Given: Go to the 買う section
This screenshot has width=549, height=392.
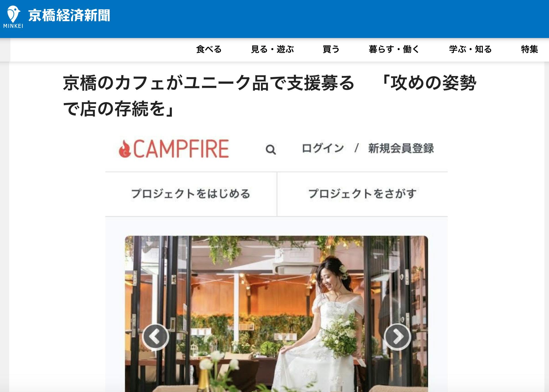Looking at the screenshot, I should click(x=331, y=49).
